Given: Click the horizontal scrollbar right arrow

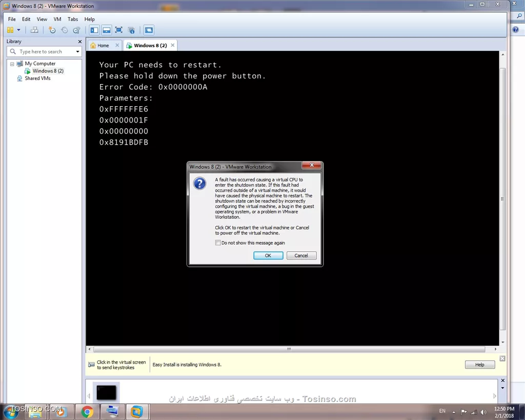Looking at the screenshot, I should (x=496, y=349).
